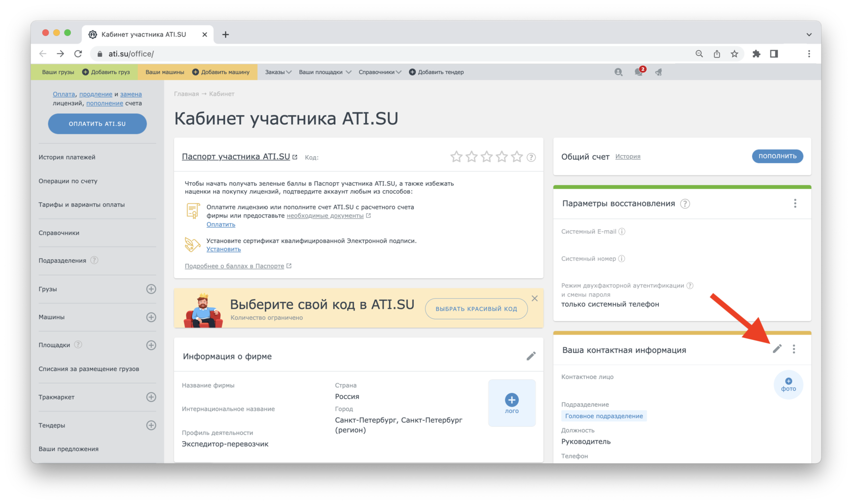Toggle browser side panel
The image size is (852, 504).
click(774, 54)
